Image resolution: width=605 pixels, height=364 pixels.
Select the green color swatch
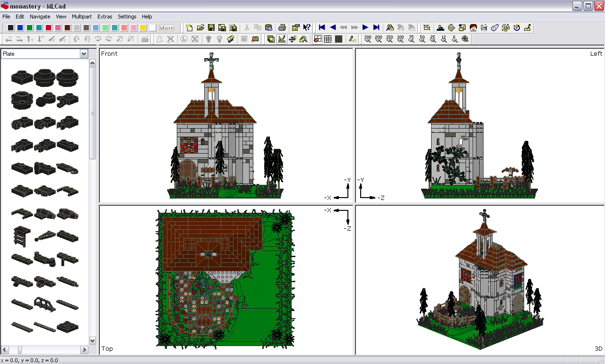[x=29, y=28]
